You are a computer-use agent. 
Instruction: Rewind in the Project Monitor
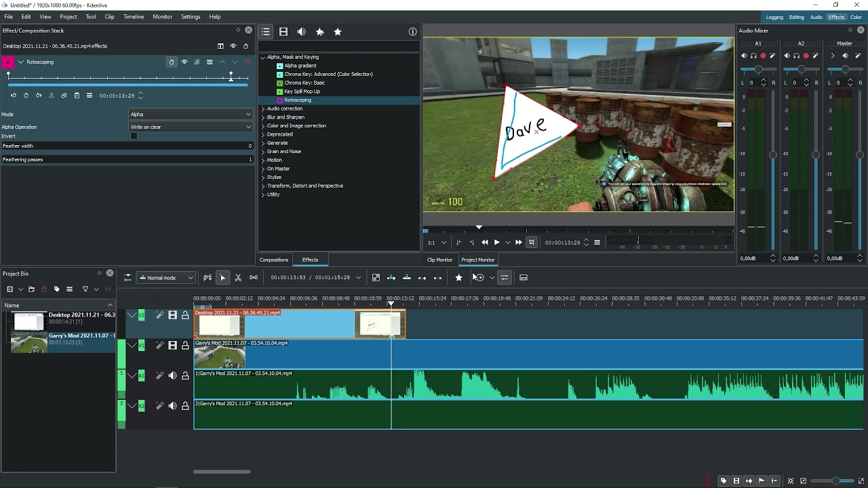click(484, 242)
